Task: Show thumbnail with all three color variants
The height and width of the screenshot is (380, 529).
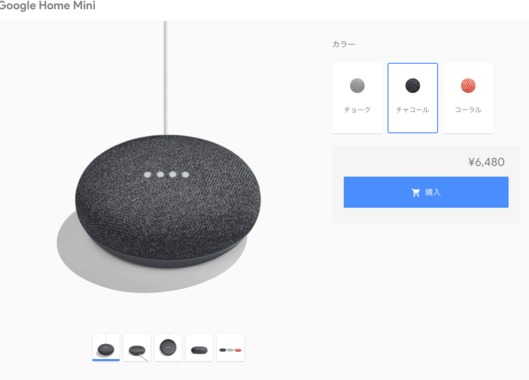Action: (230, 347)
